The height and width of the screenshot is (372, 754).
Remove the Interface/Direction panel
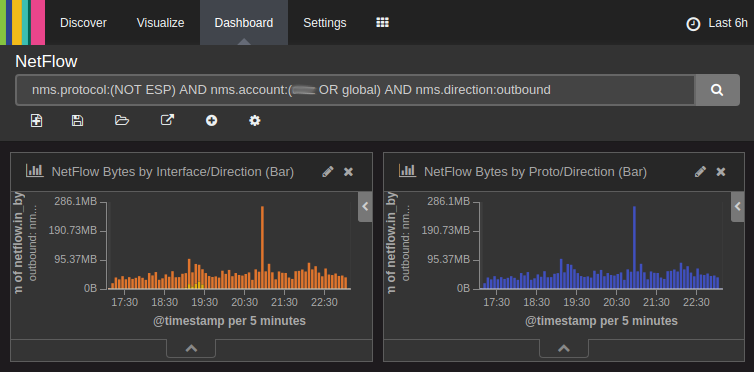[349, 172]
